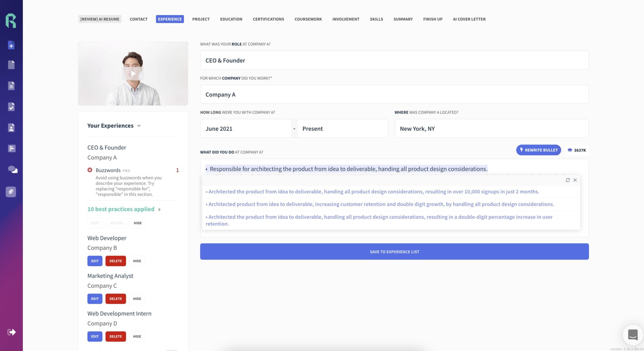Click the logout arrow at sidebar bottom
Viewport: 644px width, 351px height.
click(x=12, y=332)
